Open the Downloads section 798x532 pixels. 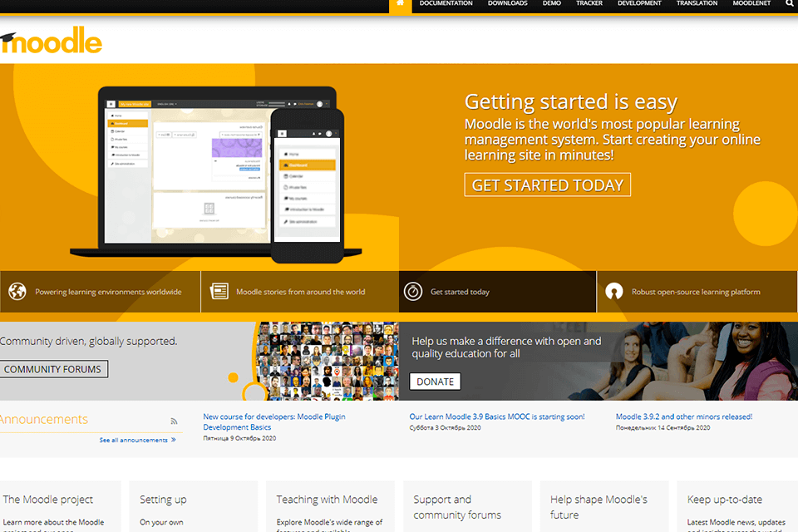point(508,3)
